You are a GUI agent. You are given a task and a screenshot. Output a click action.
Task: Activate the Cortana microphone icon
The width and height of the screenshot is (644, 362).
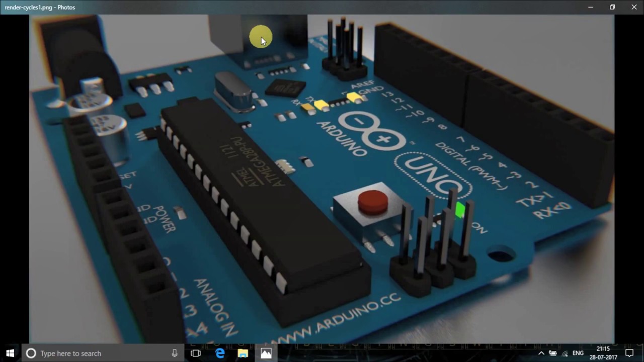(x=174, y=353)
